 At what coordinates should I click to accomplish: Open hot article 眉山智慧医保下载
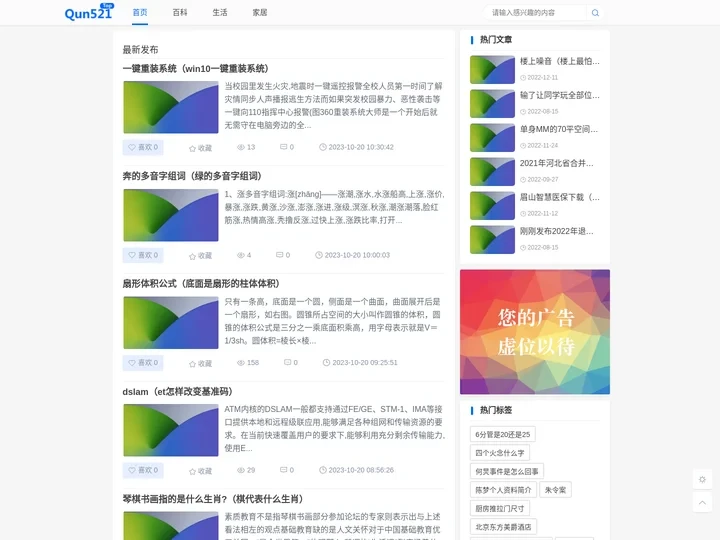click(559, 197)
